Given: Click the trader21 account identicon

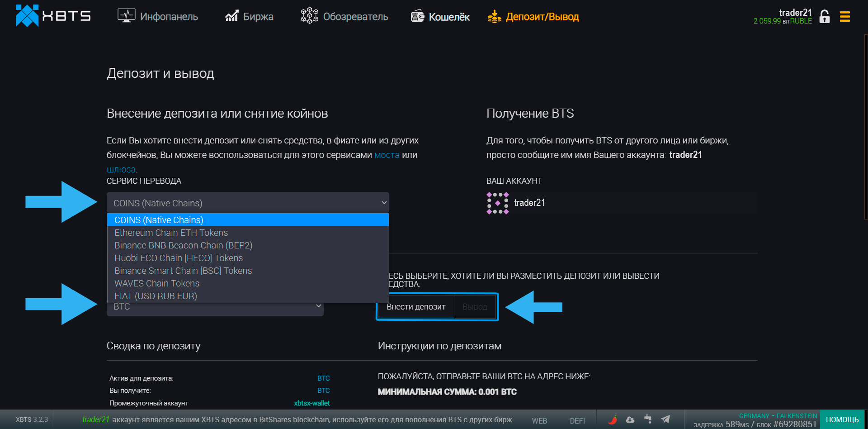Looking at the screenshot, I should (497, 203).
